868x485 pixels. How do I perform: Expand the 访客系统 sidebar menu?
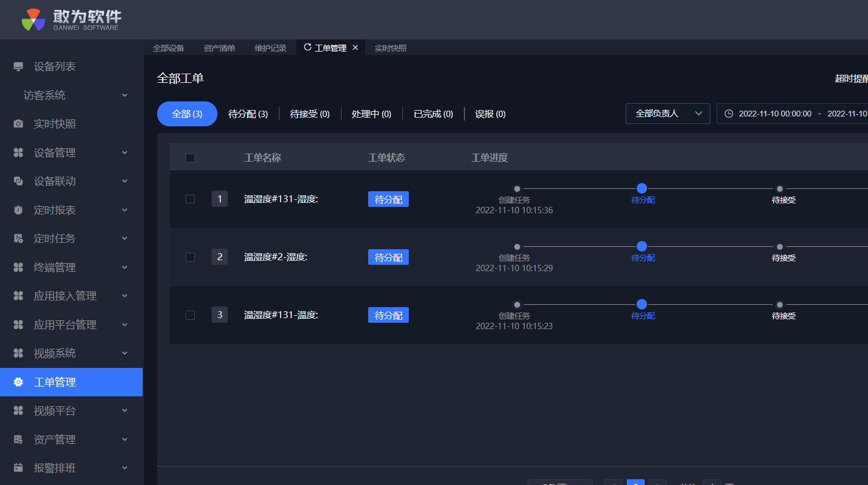[125, 95]
